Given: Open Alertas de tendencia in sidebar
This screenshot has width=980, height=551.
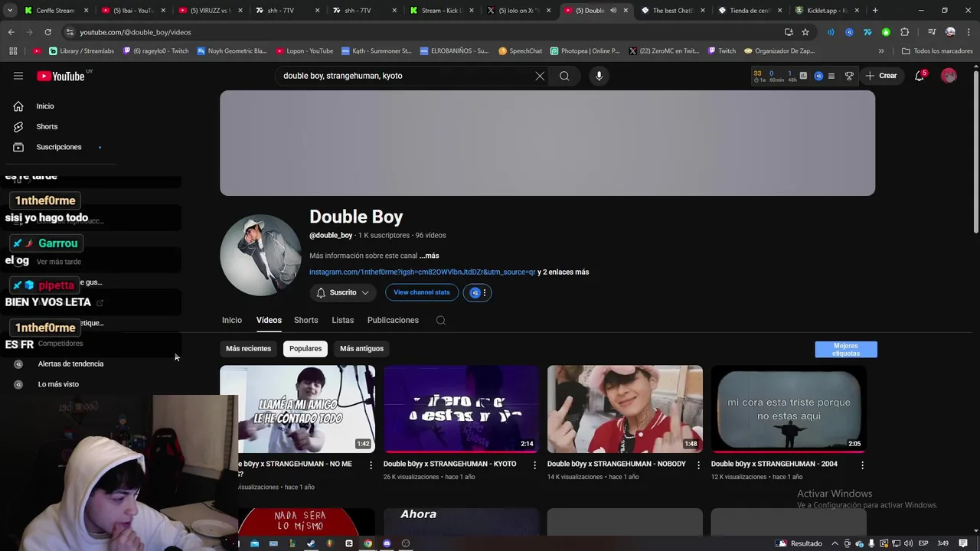Looking at the screenshot, I should click(x=70, y=364).
